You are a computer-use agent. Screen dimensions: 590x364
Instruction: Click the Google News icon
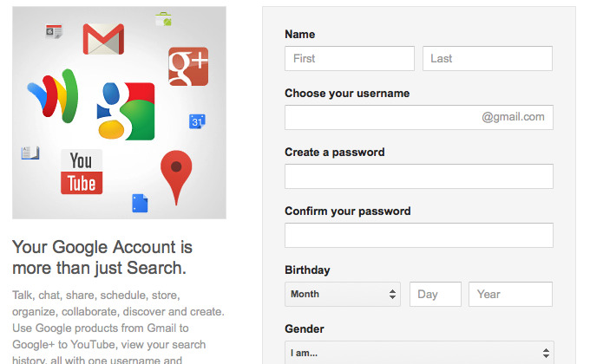click(54, 31)
